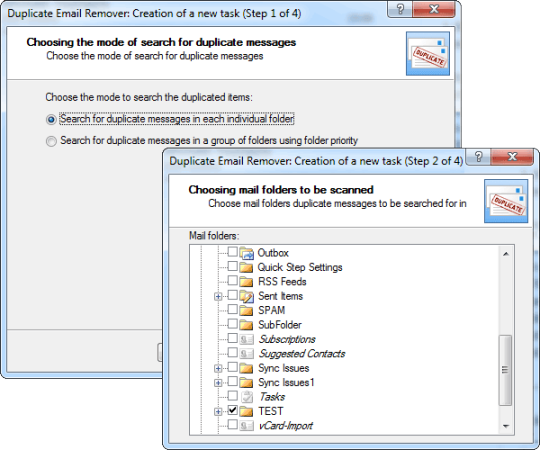Check the Subscriptions checkbox
Screen dimensions: 540x450
tap(232, 338)
